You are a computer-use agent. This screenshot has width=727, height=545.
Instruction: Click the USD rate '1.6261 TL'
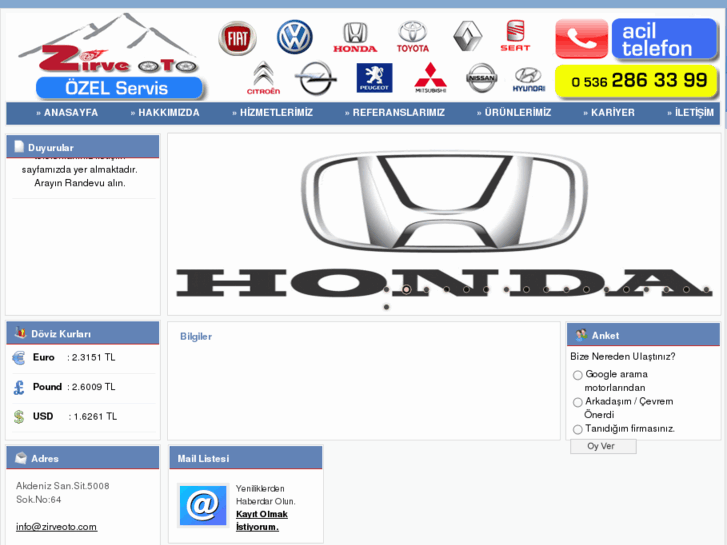(95, 417)
